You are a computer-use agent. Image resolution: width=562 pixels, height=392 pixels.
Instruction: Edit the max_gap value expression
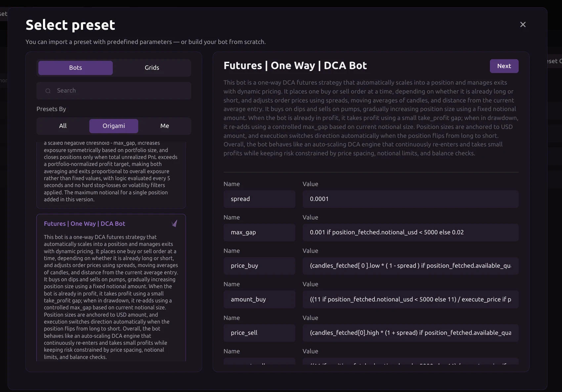[x=411, y=232]
